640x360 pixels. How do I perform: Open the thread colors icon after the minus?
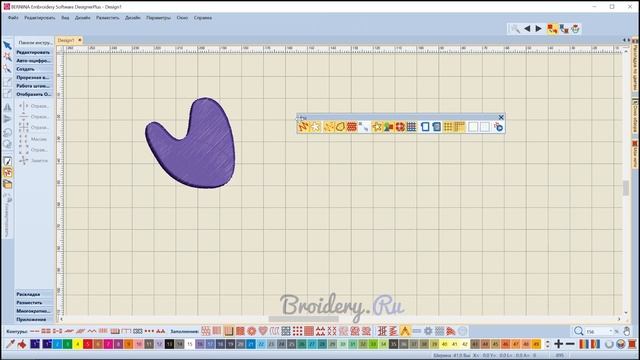click(584, 344)
